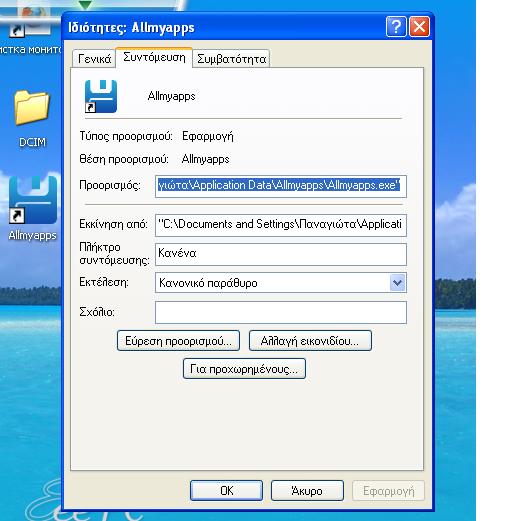Switch to the Συμβατότητα tab
This screenshot has height=521, width=512.
click(x=231, y=59)
